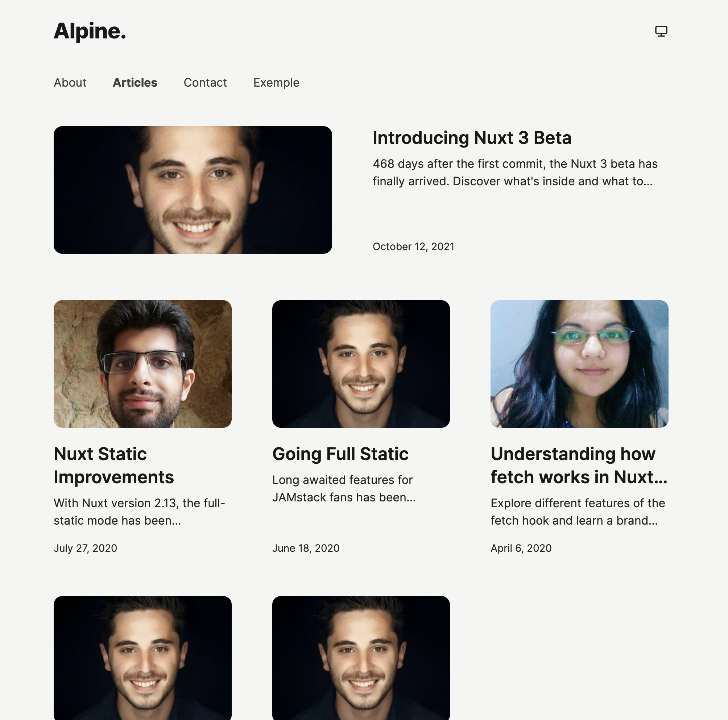The image size is (728, 720).
Task: Select the Articles nav item
Action: [135, 83]
